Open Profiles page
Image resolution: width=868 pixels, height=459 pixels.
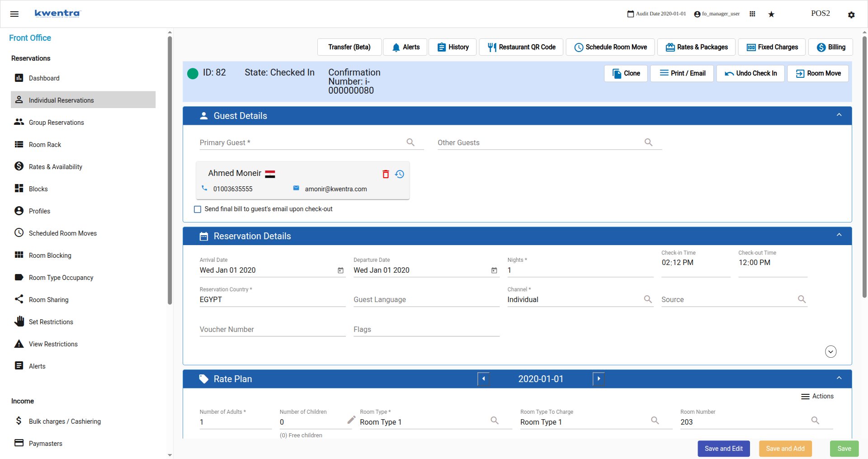83,211
